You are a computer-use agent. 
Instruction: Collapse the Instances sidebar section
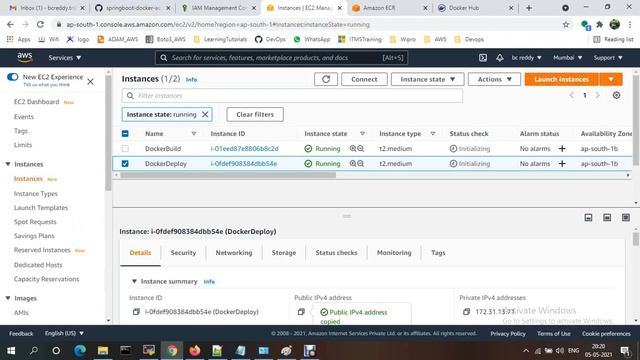pos(8,164)
